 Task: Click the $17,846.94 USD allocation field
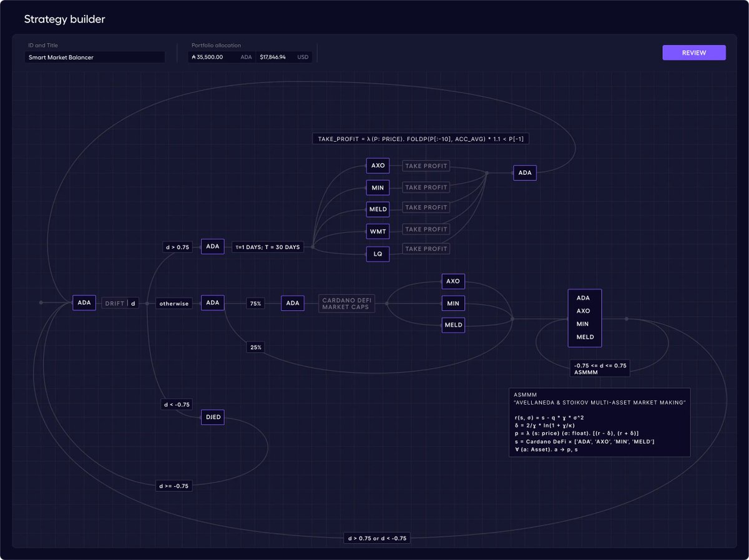[284, 57]
